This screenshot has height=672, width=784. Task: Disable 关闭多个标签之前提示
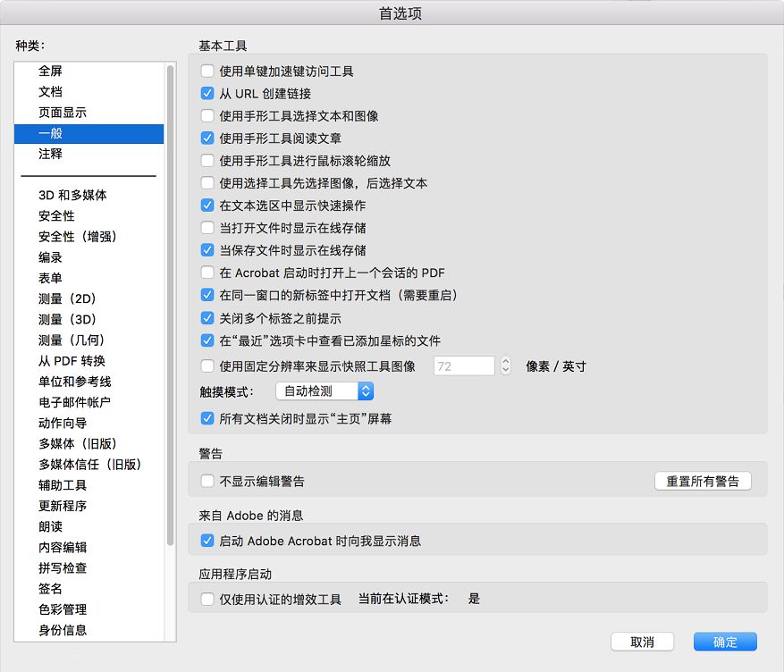coord(206,317)
